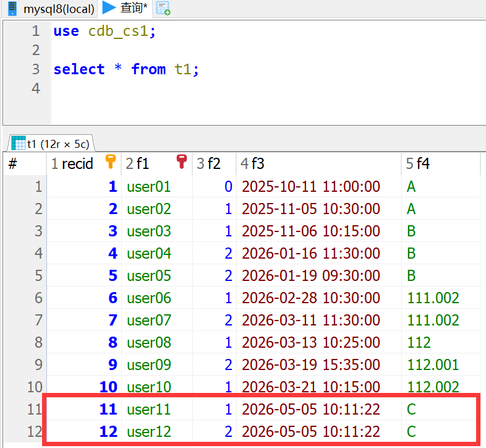Screen dimensions: 486x448
Task: Select row header number 6
Action: (x=25, y=298)
